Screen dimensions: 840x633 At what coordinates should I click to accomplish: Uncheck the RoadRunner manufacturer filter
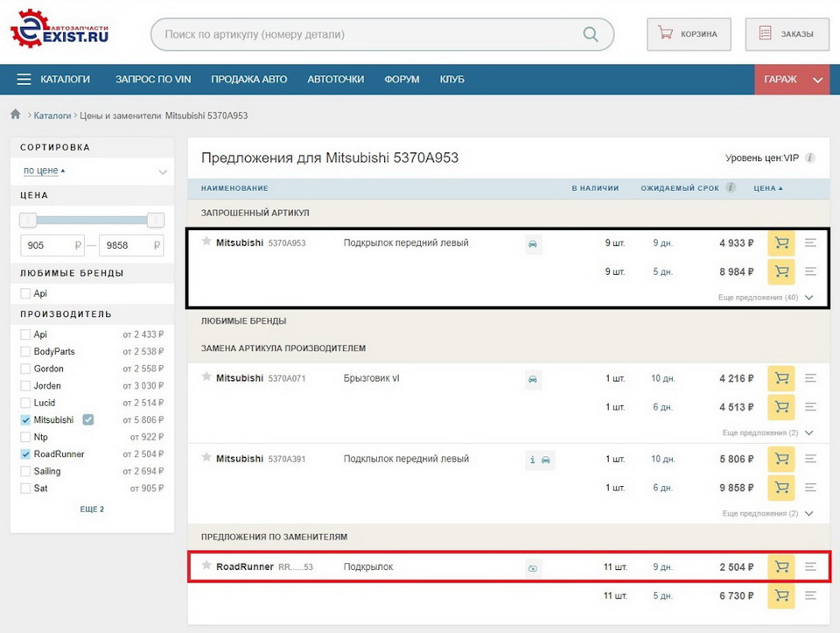point(25,454)
